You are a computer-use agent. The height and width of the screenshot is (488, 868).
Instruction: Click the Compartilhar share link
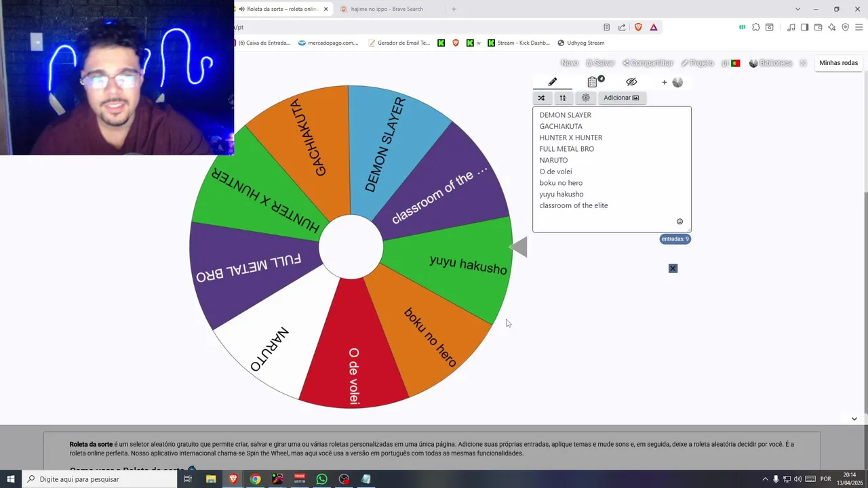648,63
